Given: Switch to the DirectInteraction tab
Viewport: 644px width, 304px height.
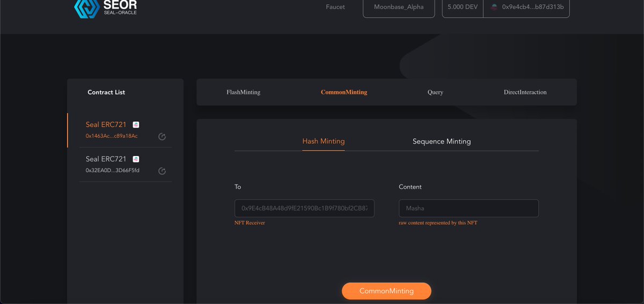Looking at the screenshot, I should [x=525, y=92].
